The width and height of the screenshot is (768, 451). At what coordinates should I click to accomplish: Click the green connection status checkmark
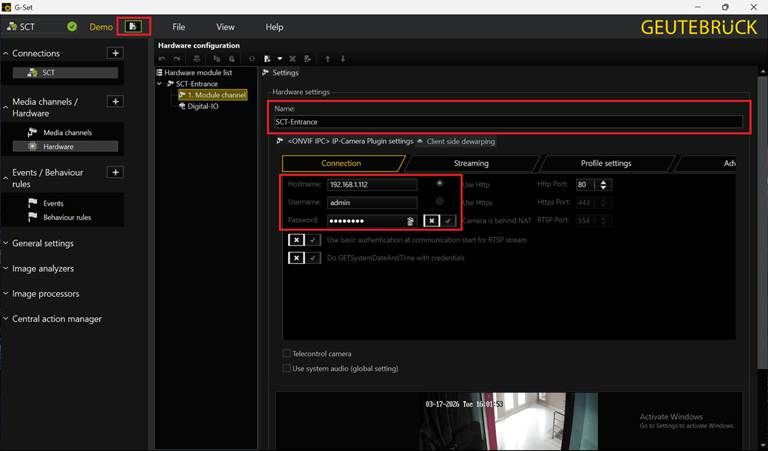pyautogui.click(x=72, y=26)
